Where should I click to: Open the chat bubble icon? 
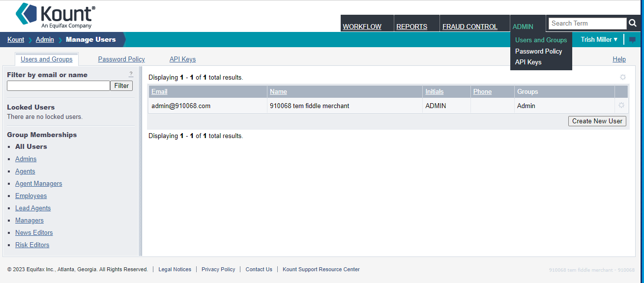(x=632, y=40)
